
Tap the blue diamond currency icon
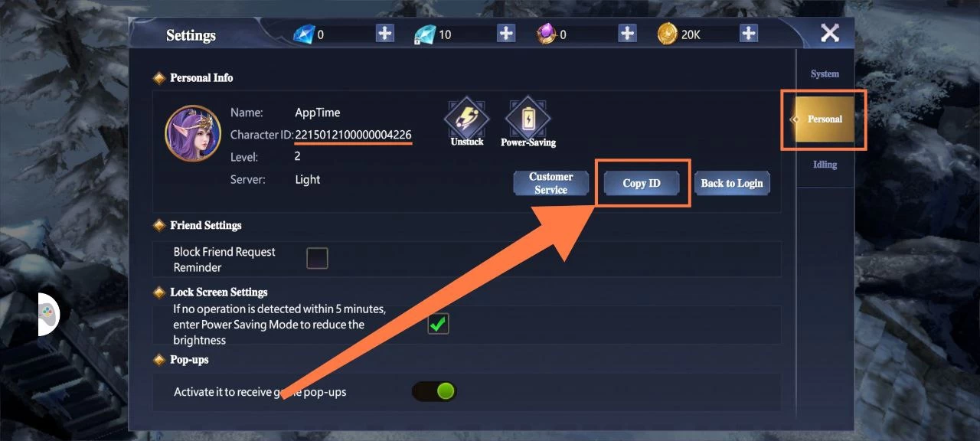tap(304, 34)
